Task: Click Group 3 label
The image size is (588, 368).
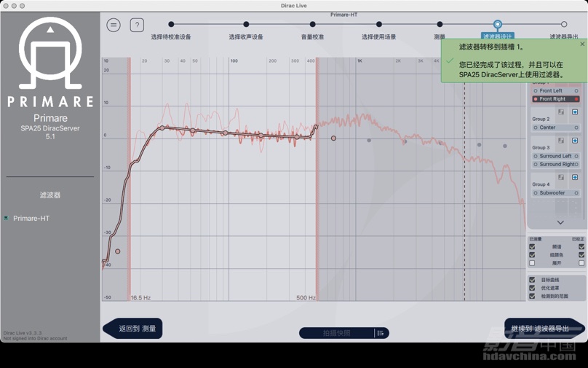Action: pos(541,148)
